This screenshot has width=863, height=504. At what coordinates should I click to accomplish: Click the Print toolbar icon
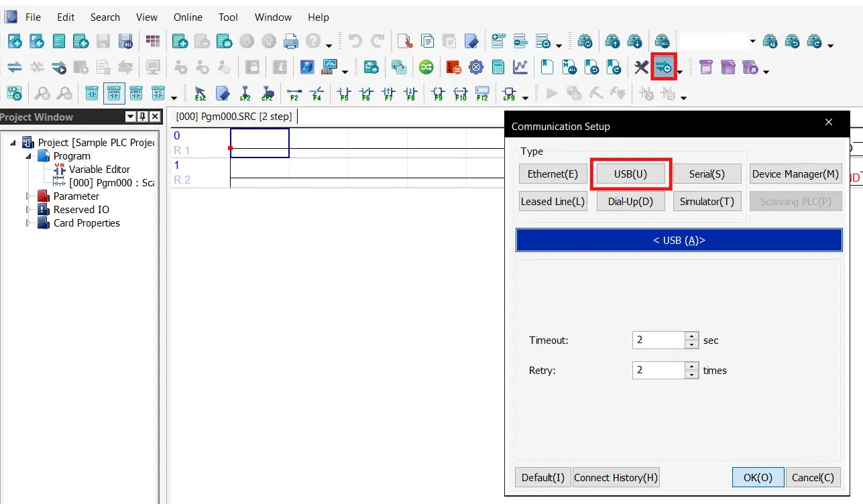point(290,41)
